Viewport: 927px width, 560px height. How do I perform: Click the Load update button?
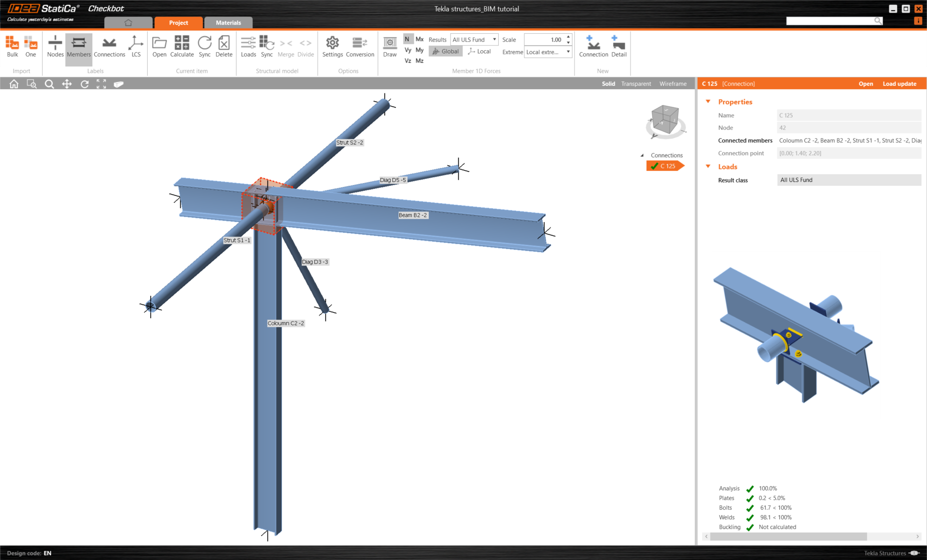click(x=899, y=84)
